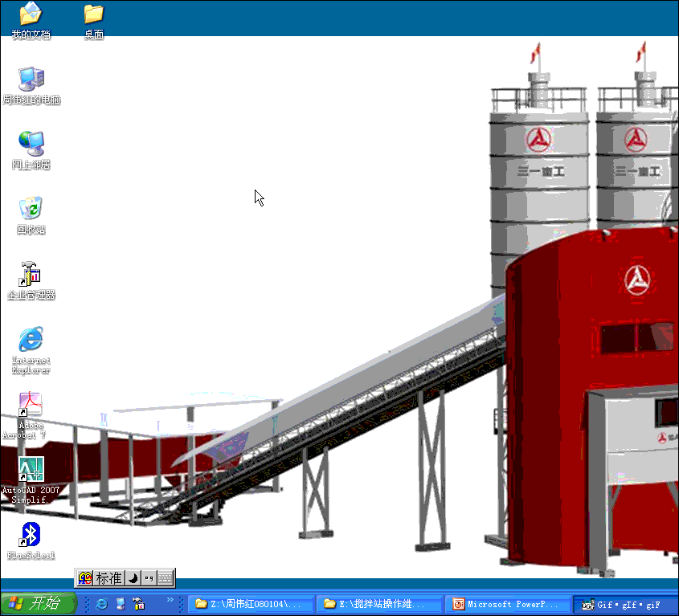Toggle Chinese punctuation mode in IME bar
679x616 pixels.
click(149, 578)
